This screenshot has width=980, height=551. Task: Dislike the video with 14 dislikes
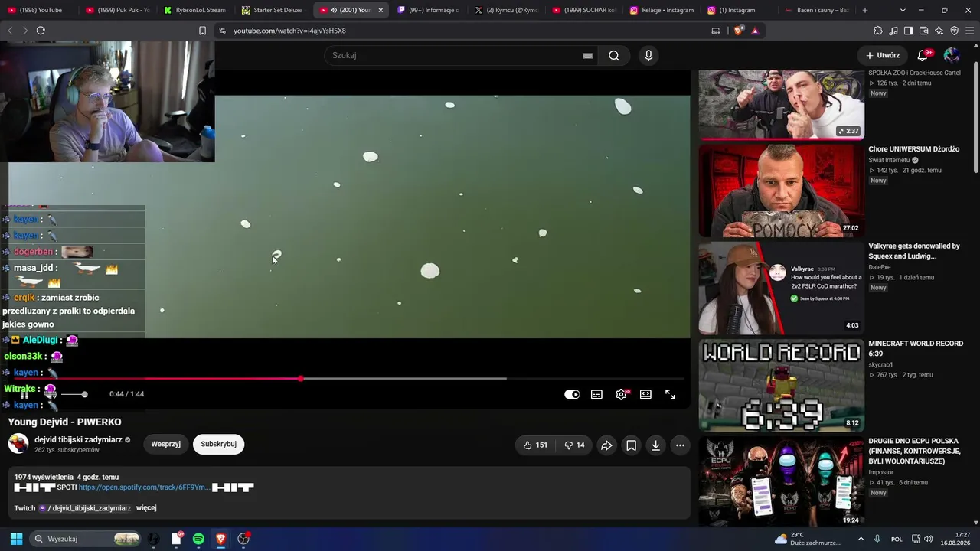point(574,445)
